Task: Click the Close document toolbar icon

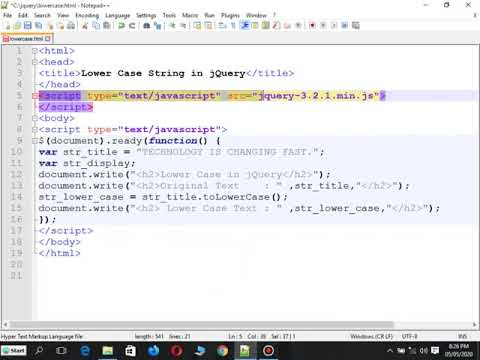Action: point(50,26)
